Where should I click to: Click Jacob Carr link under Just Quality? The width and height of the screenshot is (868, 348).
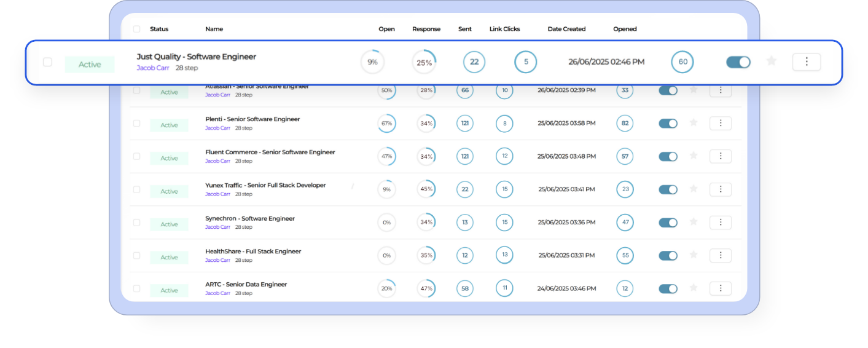pyautogui.click(x=153, y=68)
